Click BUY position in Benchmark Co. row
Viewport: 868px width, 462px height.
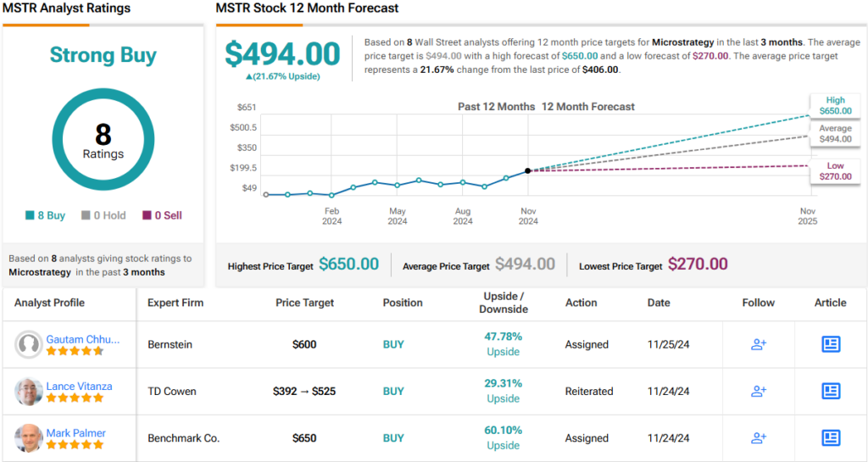click(393, 438)
